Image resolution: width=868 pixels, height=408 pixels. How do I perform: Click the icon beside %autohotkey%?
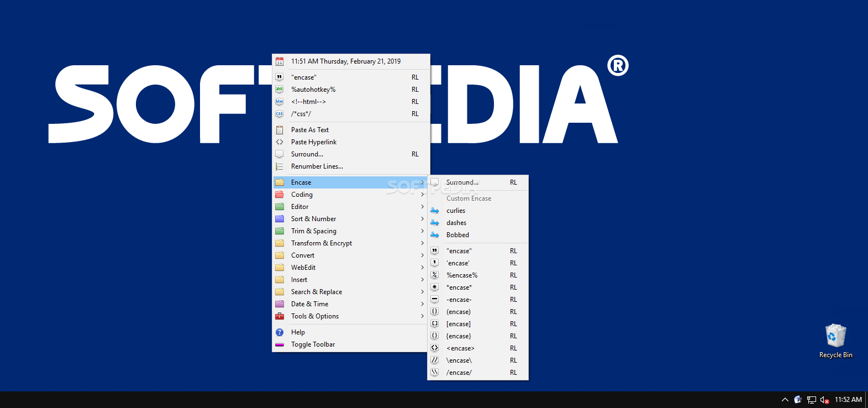pyautogui.click(x=280, y=90)
